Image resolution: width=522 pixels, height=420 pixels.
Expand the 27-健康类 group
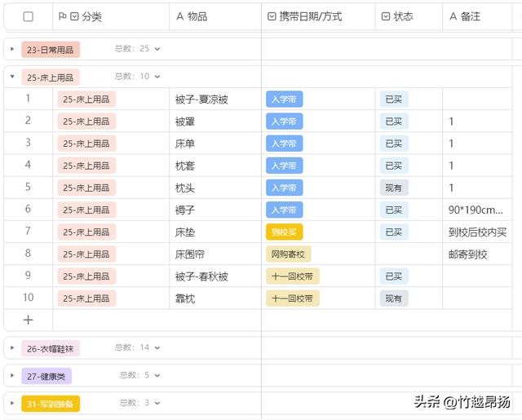point(12,375)
